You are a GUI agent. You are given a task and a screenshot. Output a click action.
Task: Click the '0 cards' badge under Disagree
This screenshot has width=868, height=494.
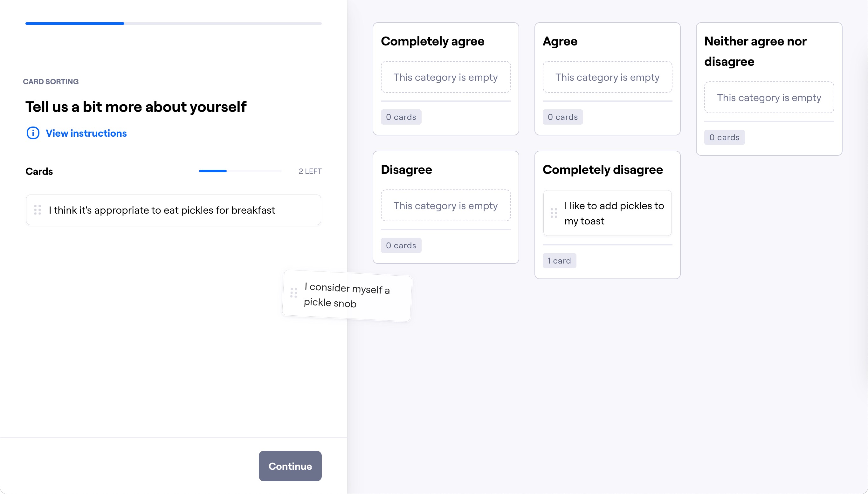click(x=401, y=245)
